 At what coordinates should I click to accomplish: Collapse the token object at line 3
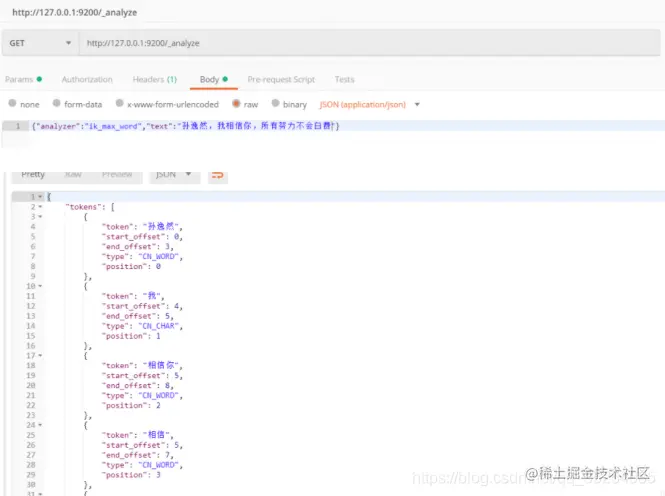point(40,217)
